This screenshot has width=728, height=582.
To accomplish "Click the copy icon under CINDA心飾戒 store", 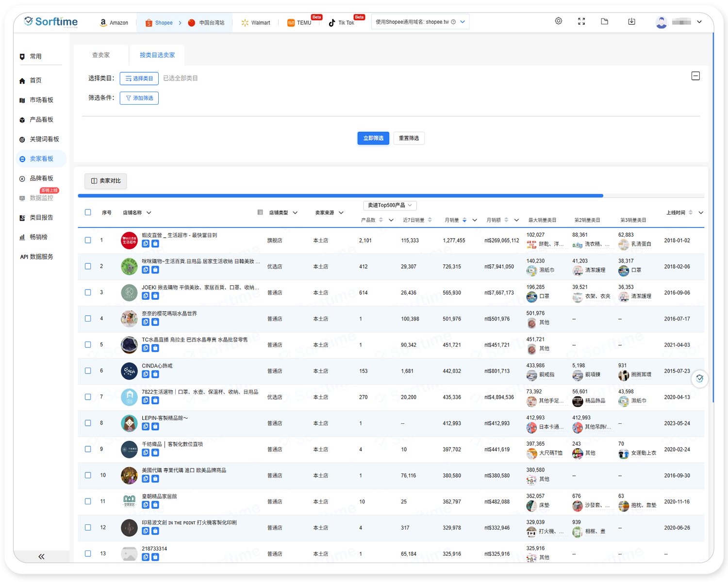I will click(x=146, y=374).
